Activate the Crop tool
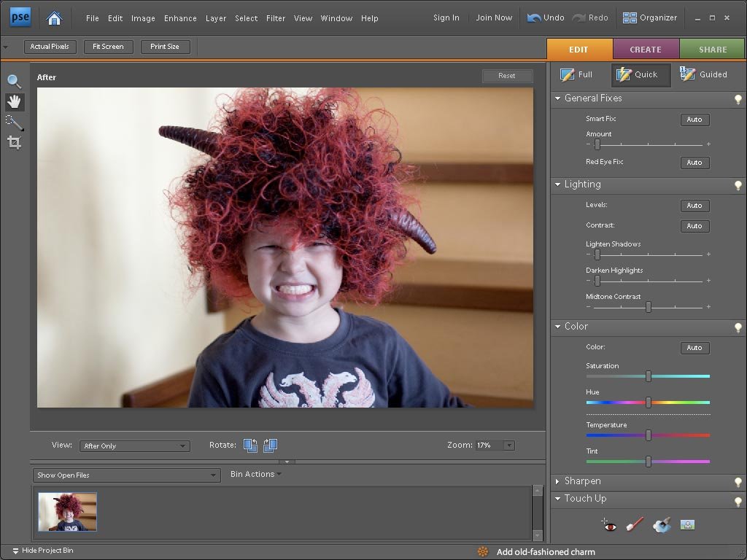The height and width of the screenshot is (560, 747). 14,143
